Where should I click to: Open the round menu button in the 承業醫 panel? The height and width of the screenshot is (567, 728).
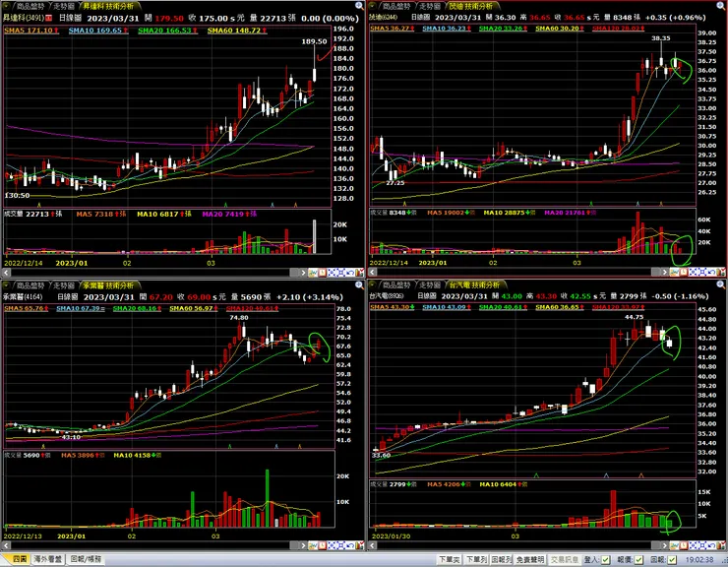[x=7, y=284]
